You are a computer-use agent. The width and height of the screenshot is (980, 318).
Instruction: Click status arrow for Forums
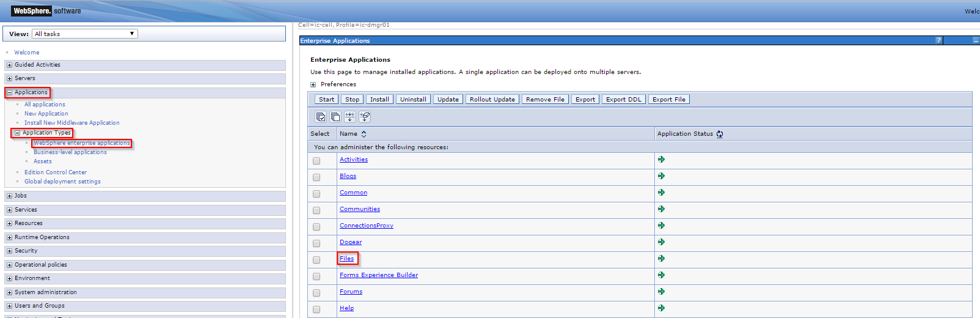tap(661, 291)
